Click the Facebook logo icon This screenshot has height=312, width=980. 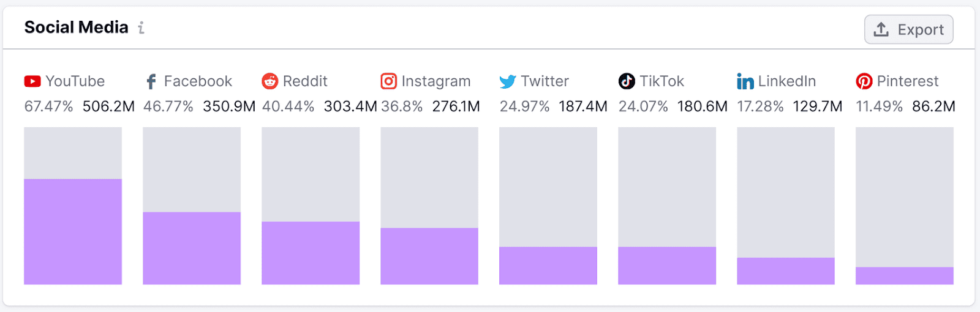click(x=151, y=81)
